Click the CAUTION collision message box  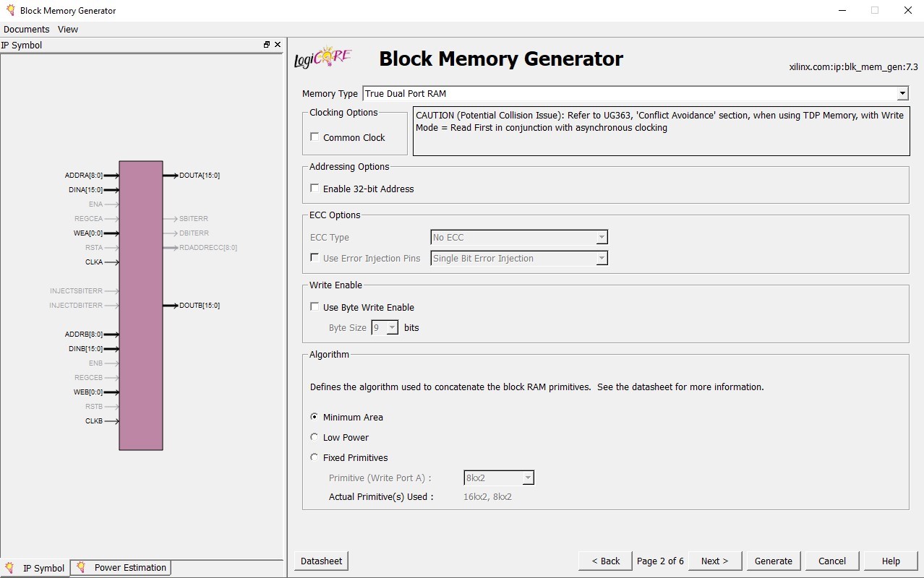[661, 131]
